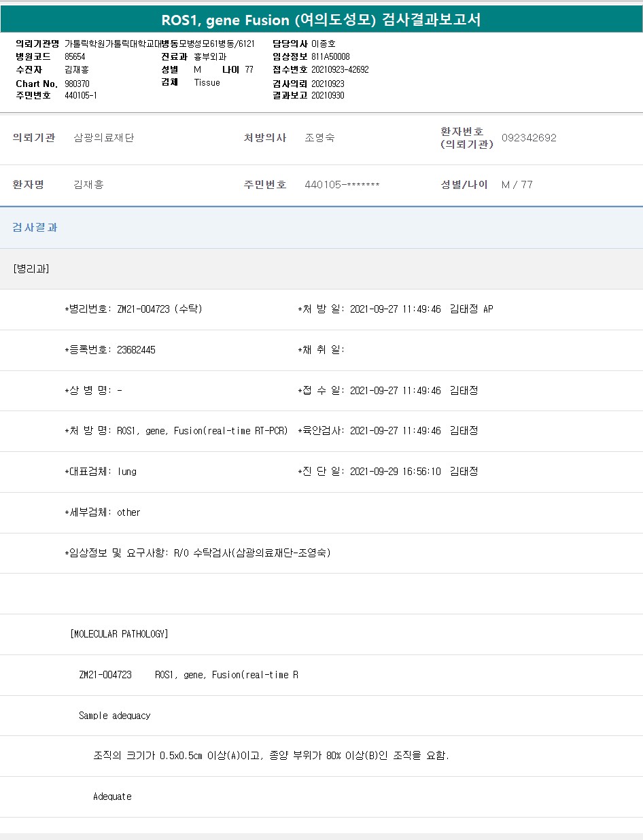Select patient number 092342692

click(x=529, y=138)
